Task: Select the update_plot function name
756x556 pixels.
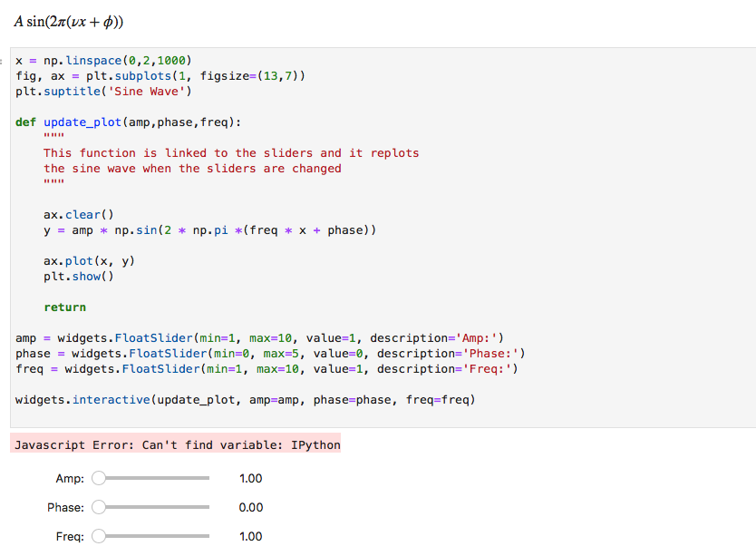Action: click(82, 122)
